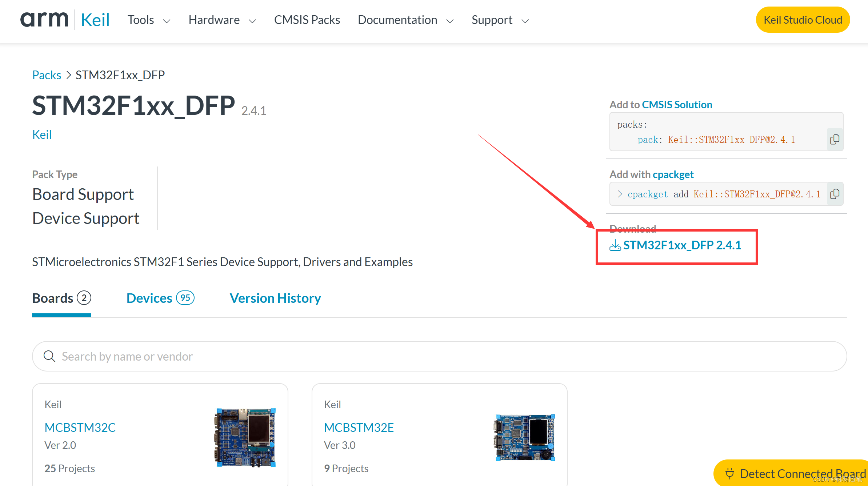
Task: Open the MCBSTM32C board link
Action: 80,427
